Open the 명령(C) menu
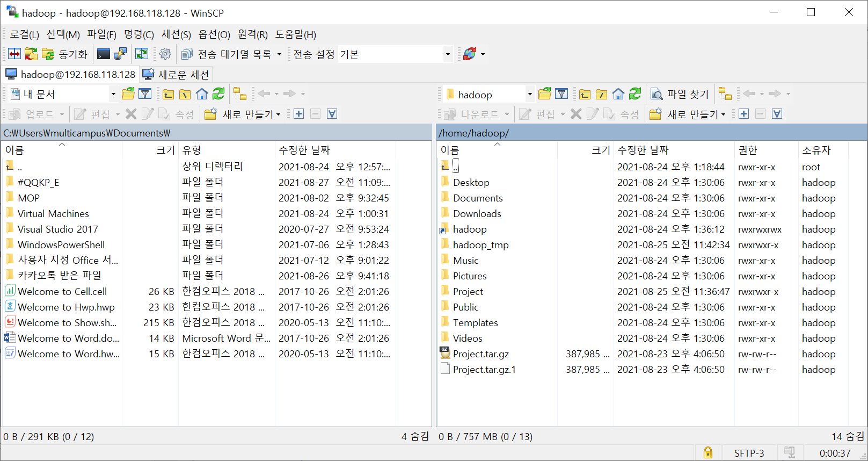This screenshot has height=461, width=868. coord(139,34)
